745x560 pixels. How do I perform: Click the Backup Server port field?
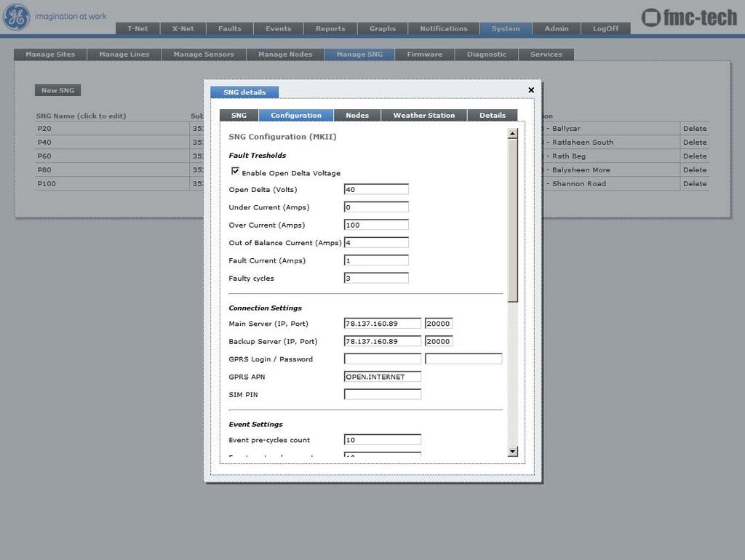[439, 341]
